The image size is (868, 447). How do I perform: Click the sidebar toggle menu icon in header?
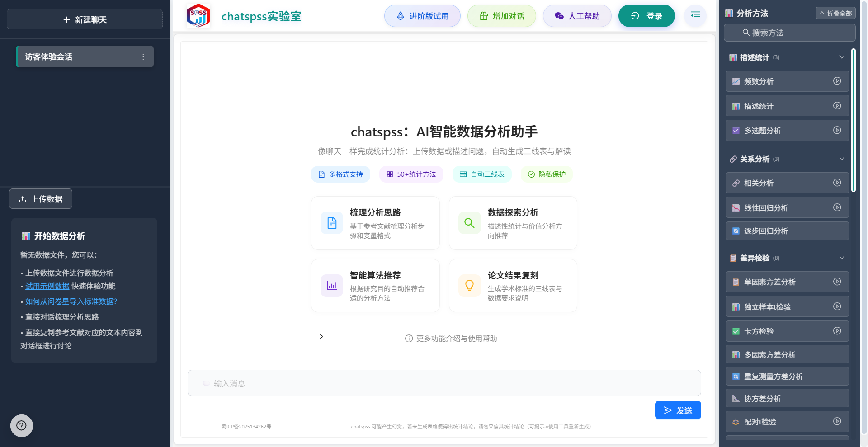point(695,16)
